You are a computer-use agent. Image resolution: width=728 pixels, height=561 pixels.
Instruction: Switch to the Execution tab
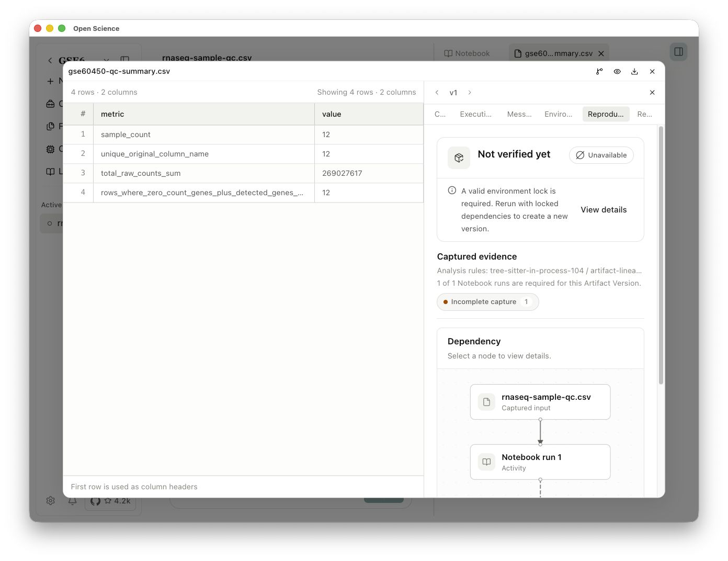(476, 114)
